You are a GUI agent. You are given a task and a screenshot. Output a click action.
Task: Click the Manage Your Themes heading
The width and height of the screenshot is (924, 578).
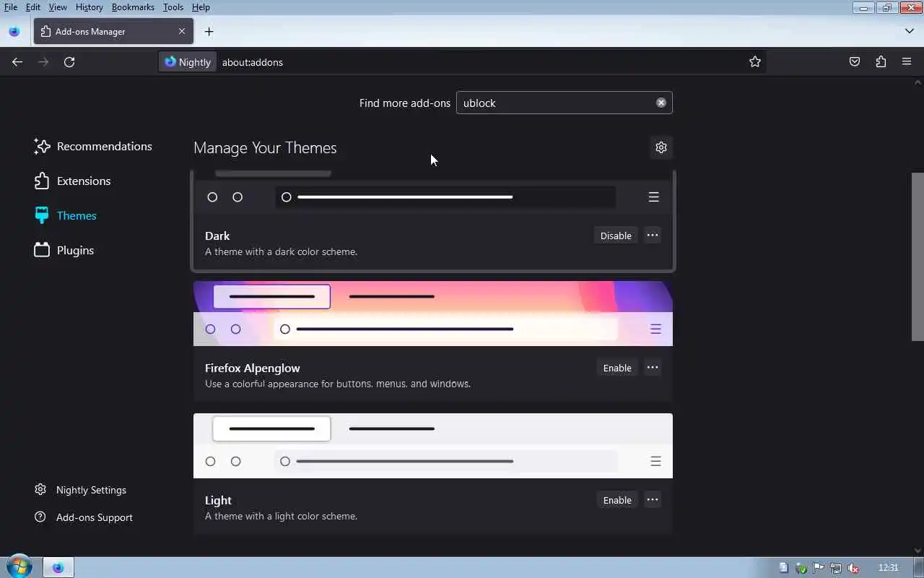(x=265, y=147)
